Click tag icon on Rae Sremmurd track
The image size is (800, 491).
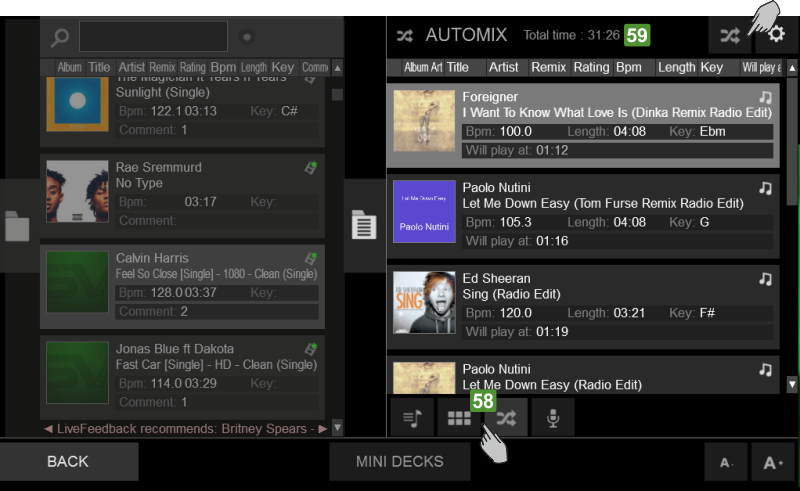(x=311, y=167)
